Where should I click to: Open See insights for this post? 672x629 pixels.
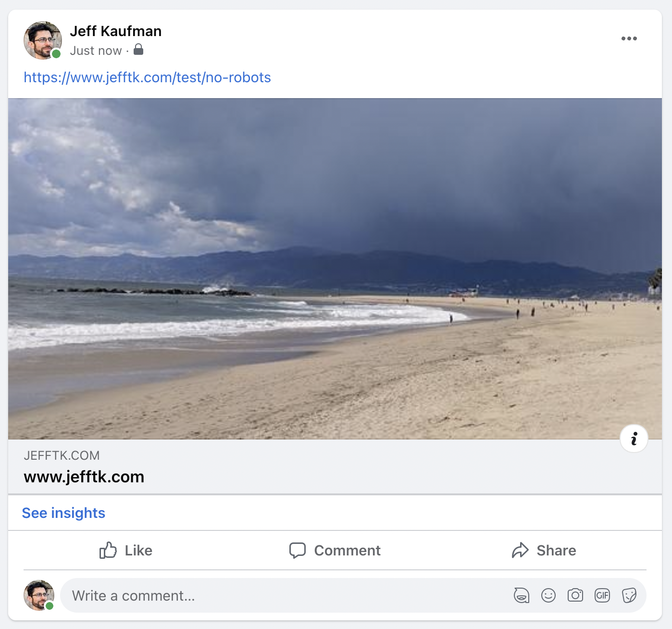pos(63,513)
